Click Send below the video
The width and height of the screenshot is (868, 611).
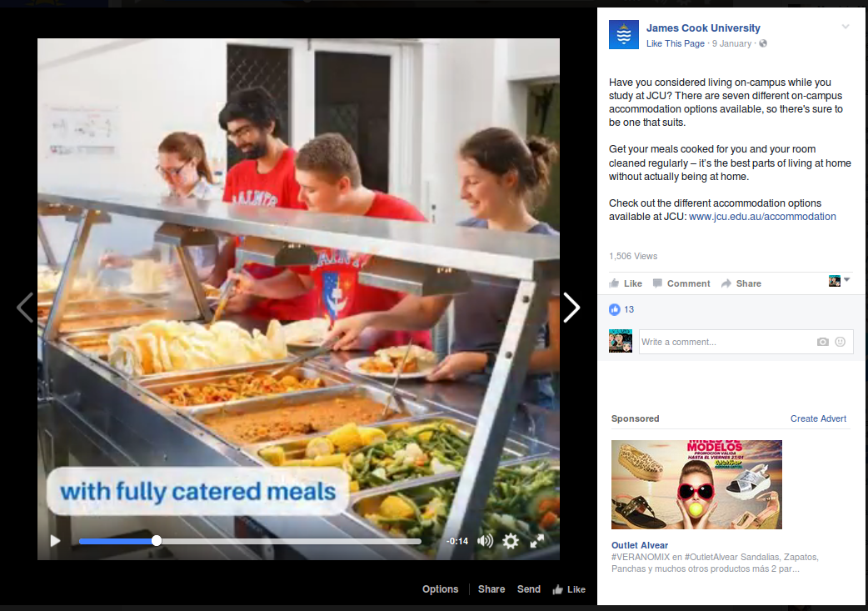(528, 589)
